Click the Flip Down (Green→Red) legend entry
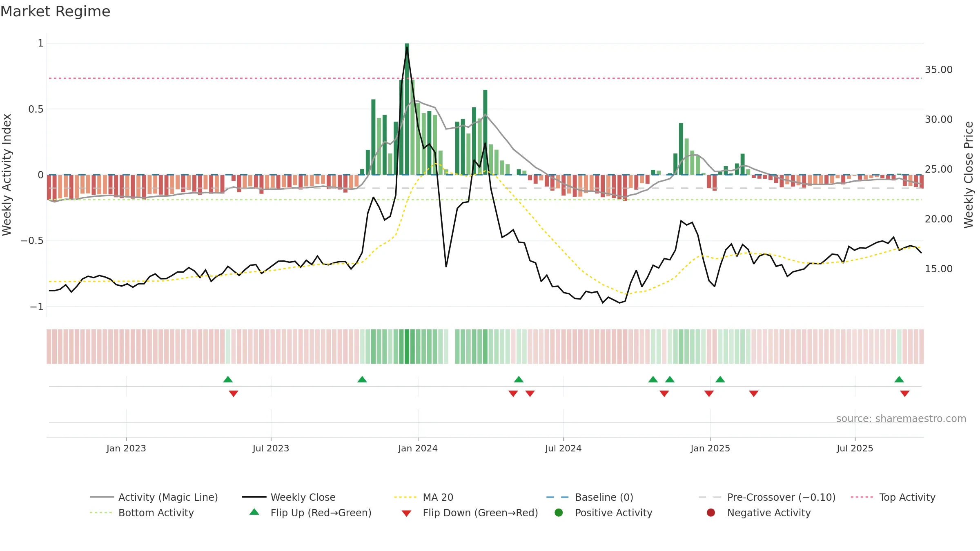The width and height of the screenshot is (980, 551). pos(470,513)
